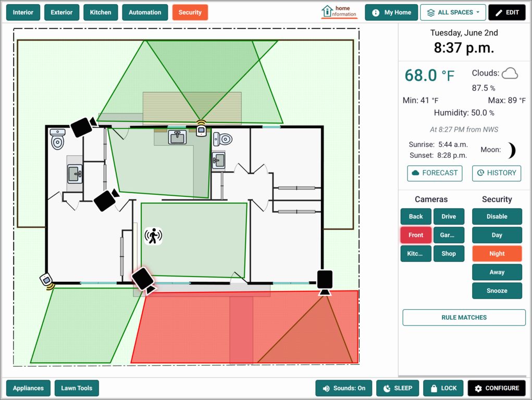Click the kitchen sink icon
Screen dimensions: 532x400
click(177, 137)
